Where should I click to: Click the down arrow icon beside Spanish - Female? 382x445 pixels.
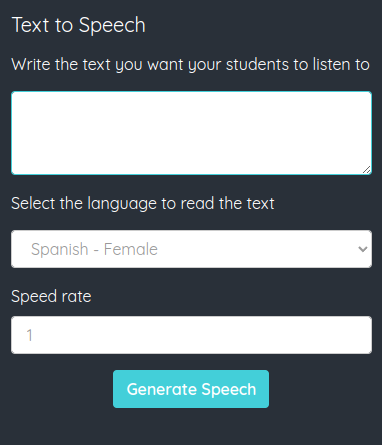coord(363,249)
